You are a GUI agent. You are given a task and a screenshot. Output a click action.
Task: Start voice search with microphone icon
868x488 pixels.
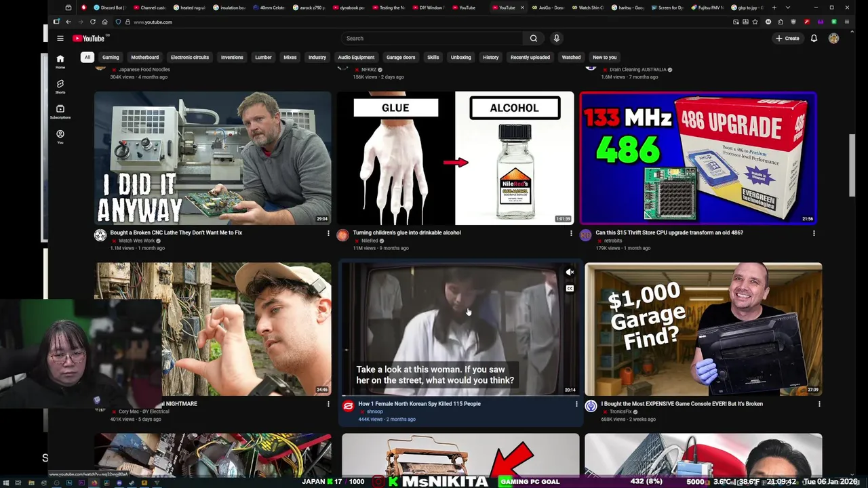pyautogui.click(x=557, y=39)
